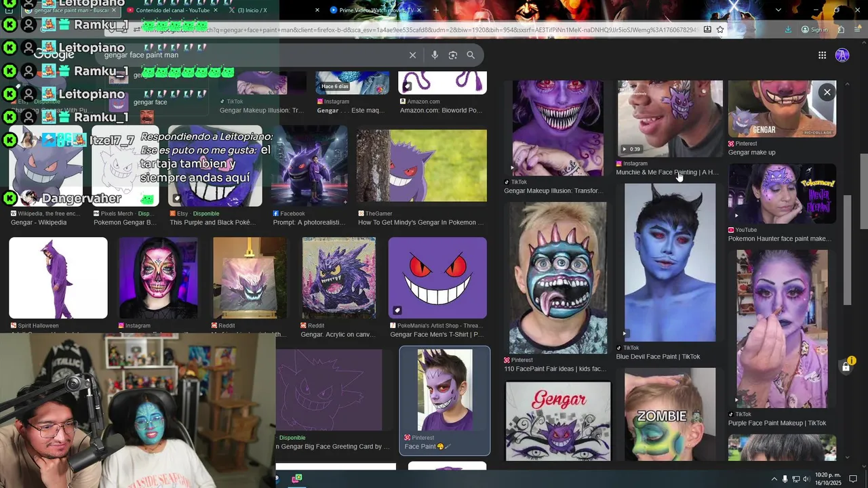Start voice search with the microphone icon
This screenshot has height=488, width=868.
tap(435, 55)
